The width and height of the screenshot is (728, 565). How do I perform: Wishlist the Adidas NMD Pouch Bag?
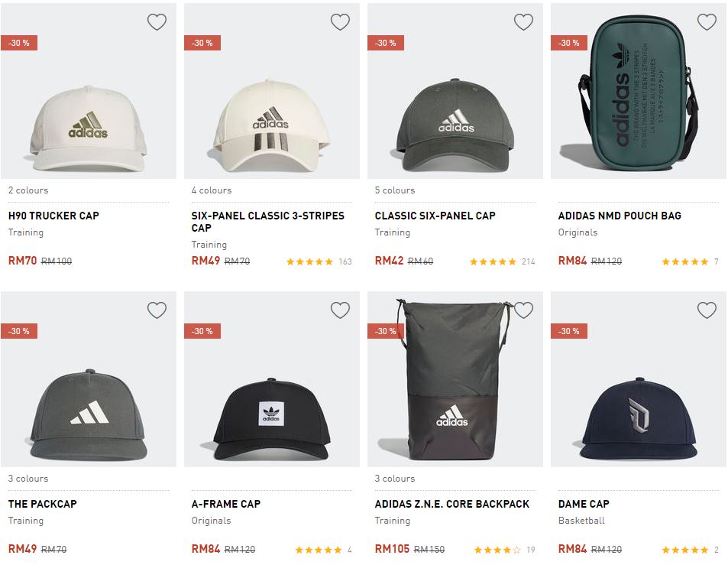tap(707, 22)
